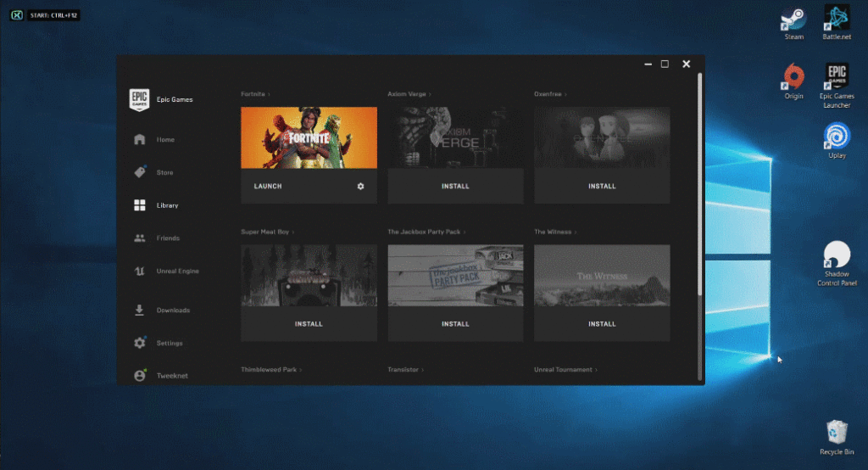This screenshot has height=470, width=868.
Task: Go to Friends menu item
Action: 168,238
